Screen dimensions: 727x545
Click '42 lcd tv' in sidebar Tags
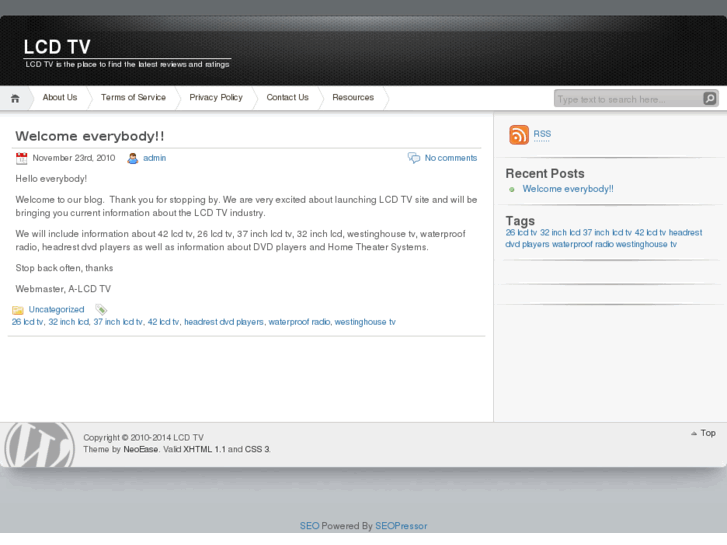click(650, 232)
